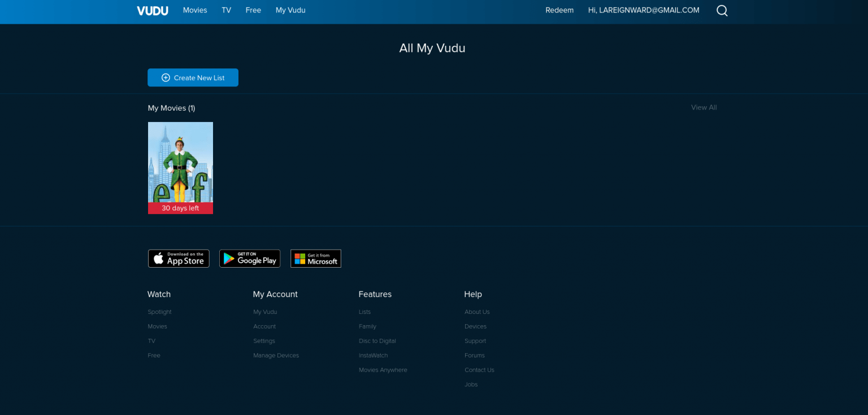The image size is (868, 415).
Task: Click the Support link under Help
Action: coord(475,340)
